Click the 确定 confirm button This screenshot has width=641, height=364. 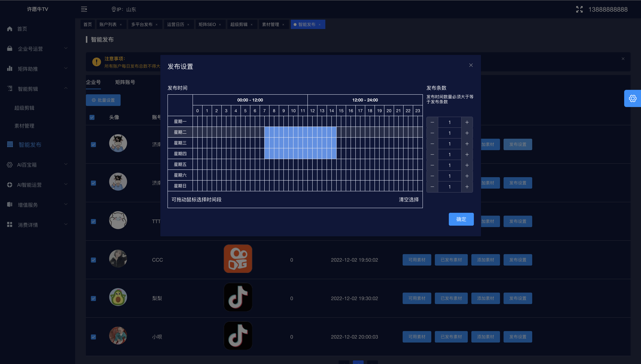click(461, 219)
